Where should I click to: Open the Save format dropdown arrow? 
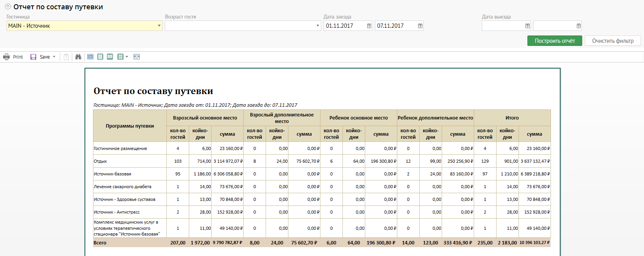pyautogui.click(x=54, y=57)
